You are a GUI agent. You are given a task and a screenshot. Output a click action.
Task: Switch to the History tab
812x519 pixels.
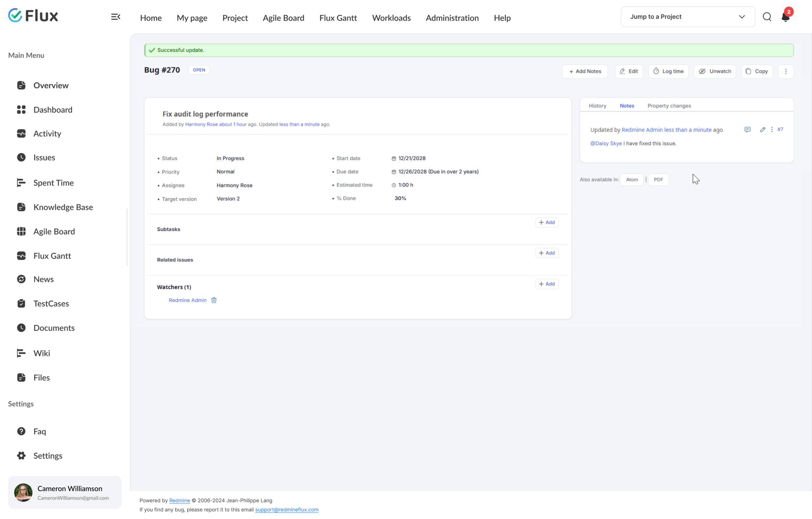[597, 106]
